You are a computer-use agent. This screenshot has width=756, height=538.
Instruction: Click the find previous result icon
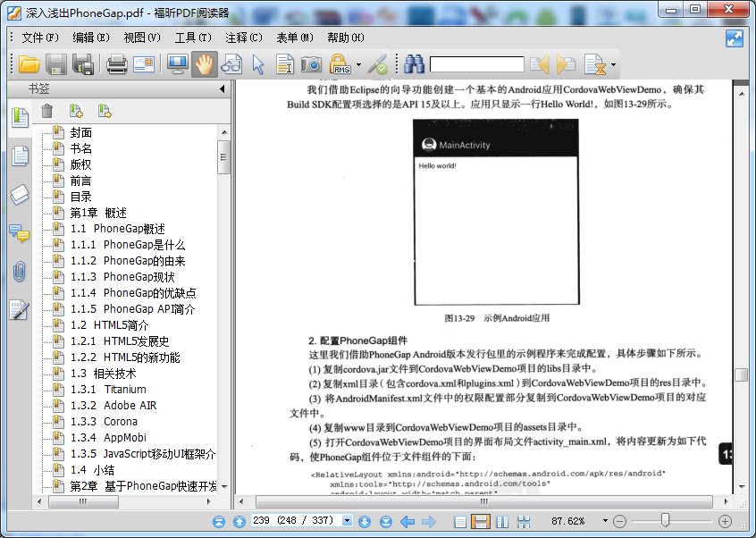click(540, 64)
